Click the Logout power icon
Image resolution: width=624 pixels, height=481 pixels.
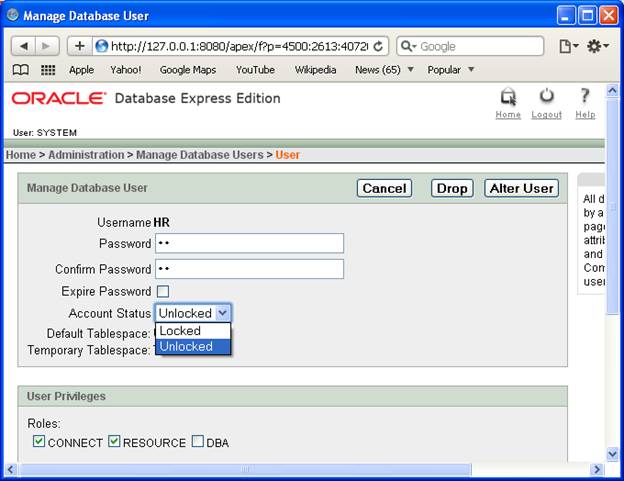tap(546, 96)
